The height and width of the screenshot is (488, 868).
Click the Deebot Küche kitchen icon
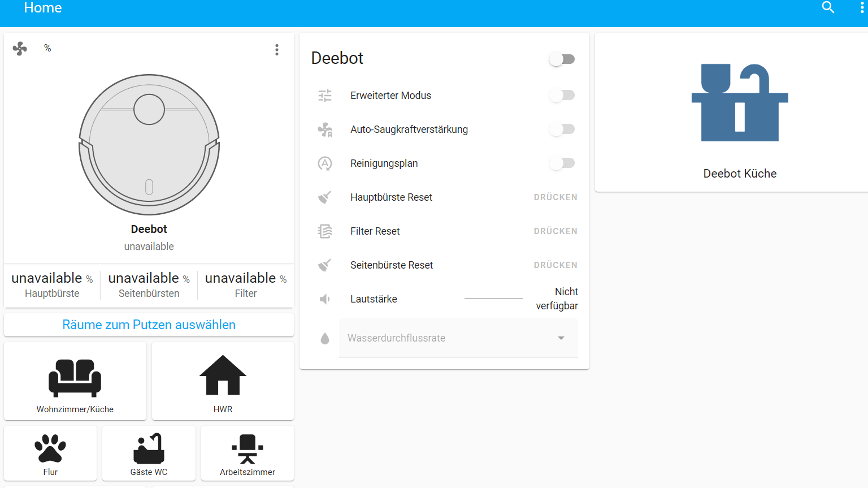pos(740,103)
